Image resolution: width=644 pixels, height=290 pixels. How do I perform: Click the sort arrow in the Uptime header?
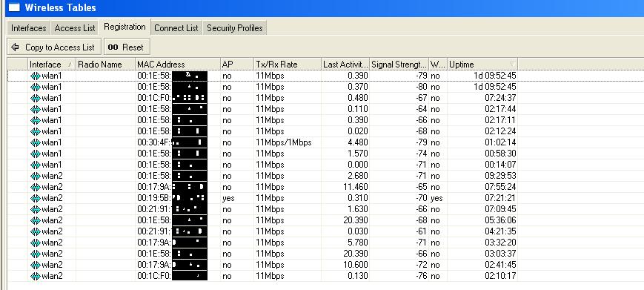[513, 65]
